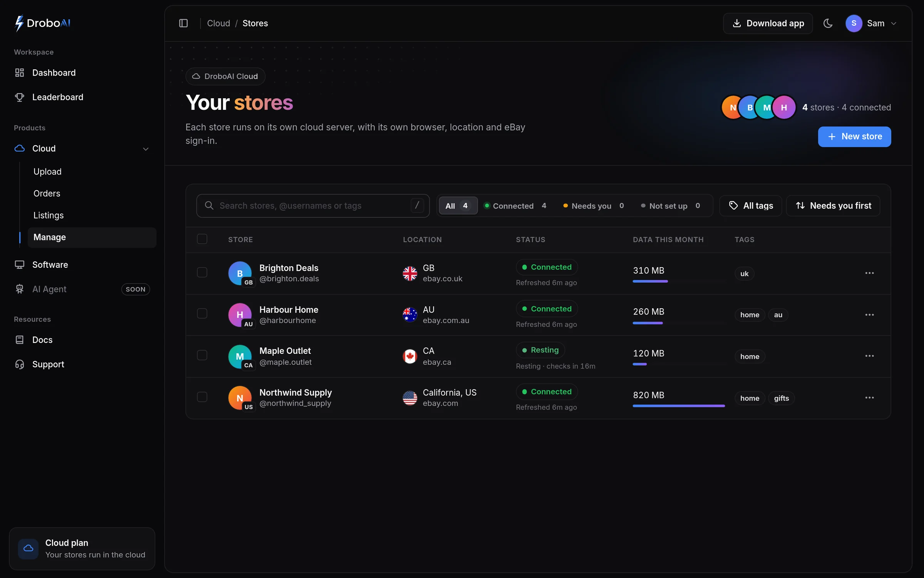Click the New store button
This screenshot has height=578, width=924.
pyautogui.click(x=854, y=137)
